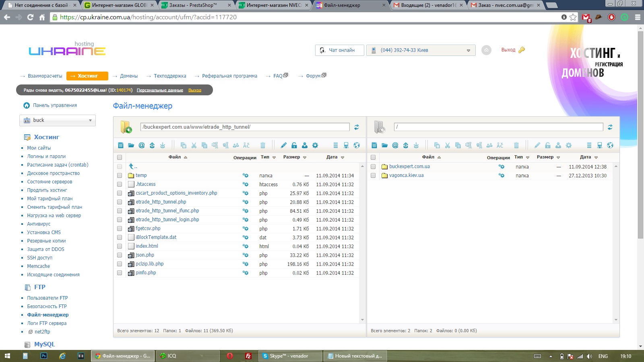Refresh the left panel directory listing

(x=357, y=127)
